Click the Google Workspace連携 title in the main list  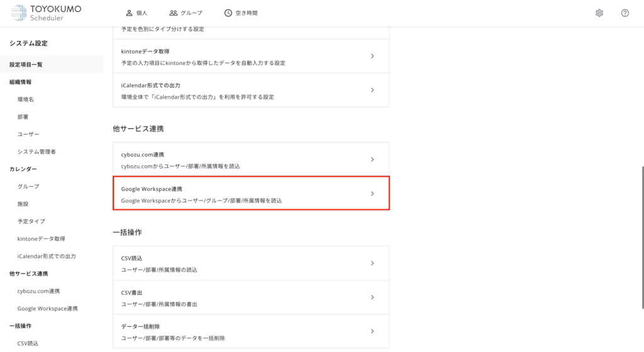pos(152,189)
